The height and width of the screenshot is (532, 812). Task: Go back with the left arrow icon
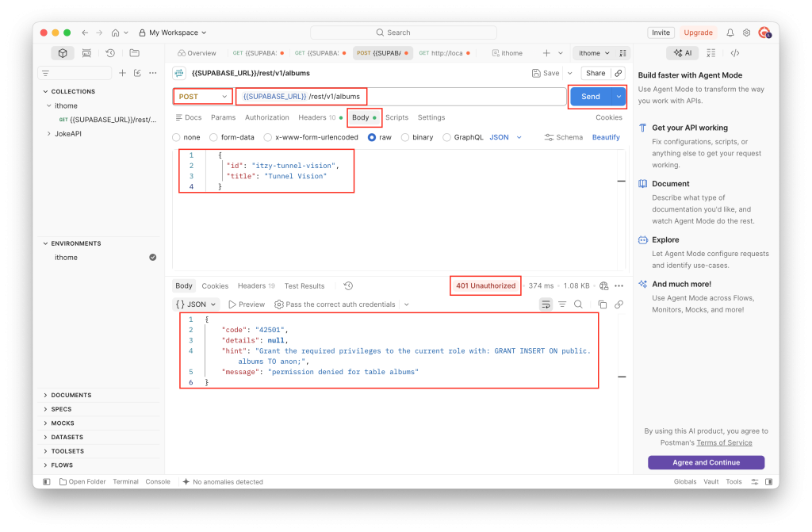point(85,33)
